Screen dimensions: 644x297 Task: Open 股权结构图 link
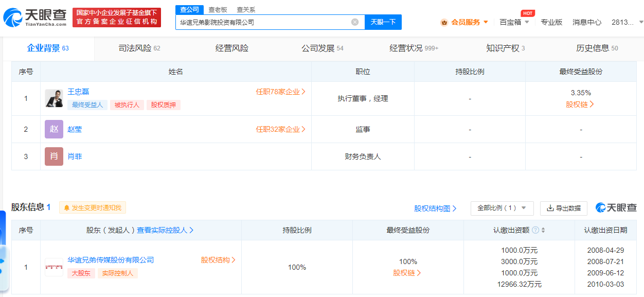coord(435,208)
